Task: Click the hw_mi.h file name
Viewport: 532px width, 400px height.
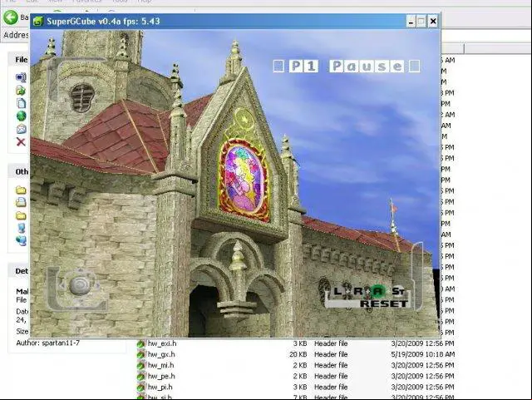Action: [160, 365]
